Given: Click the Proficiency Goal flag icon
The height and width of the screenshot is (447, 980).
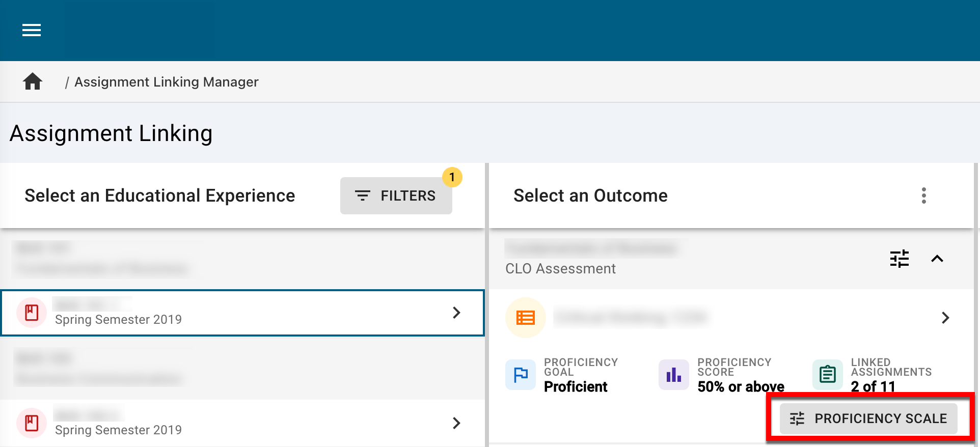Looking at the screenshot, I should click(x=521, y=375).
